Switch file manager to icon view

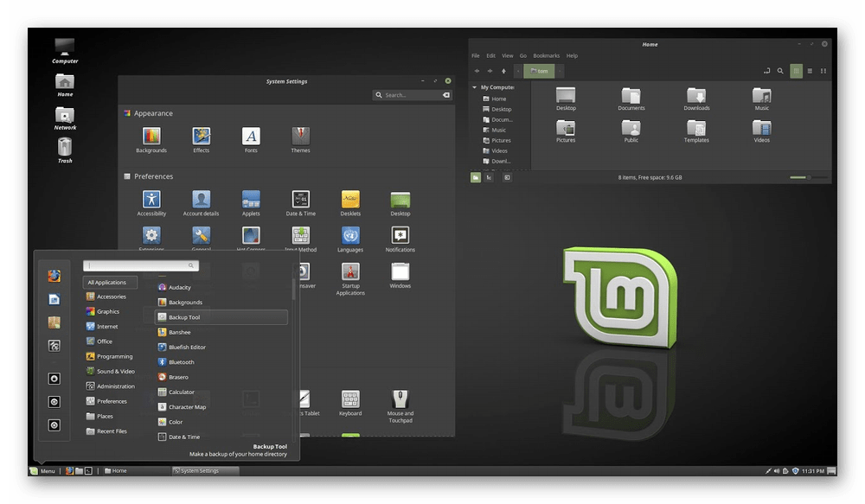[x=796, y=71]
